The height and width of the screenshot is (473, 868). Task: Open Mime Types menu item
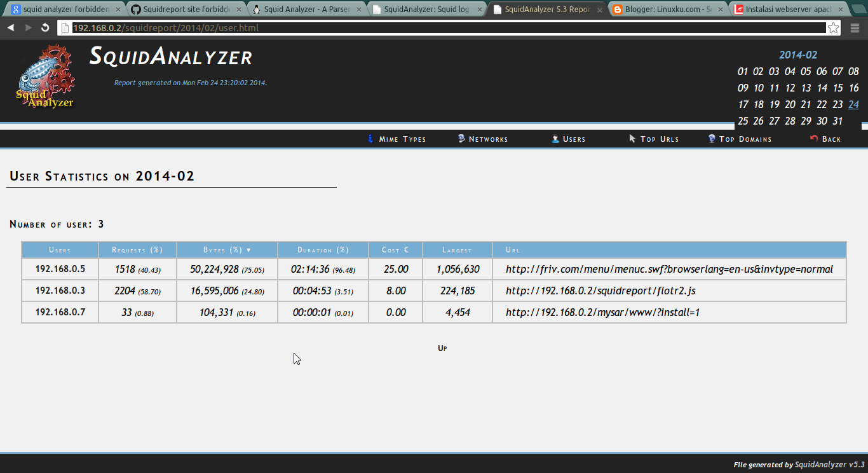(402, 139)
